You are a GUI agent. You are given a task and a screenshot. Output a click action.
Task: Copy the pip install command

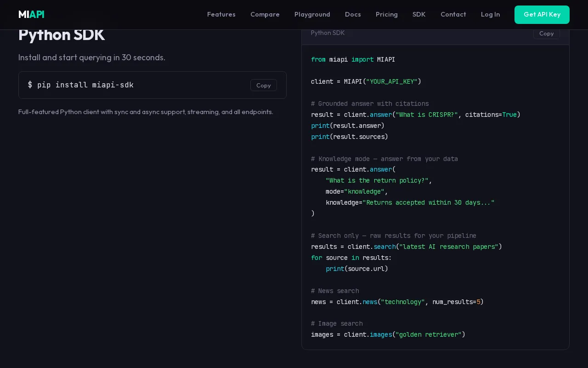point(264,85)
